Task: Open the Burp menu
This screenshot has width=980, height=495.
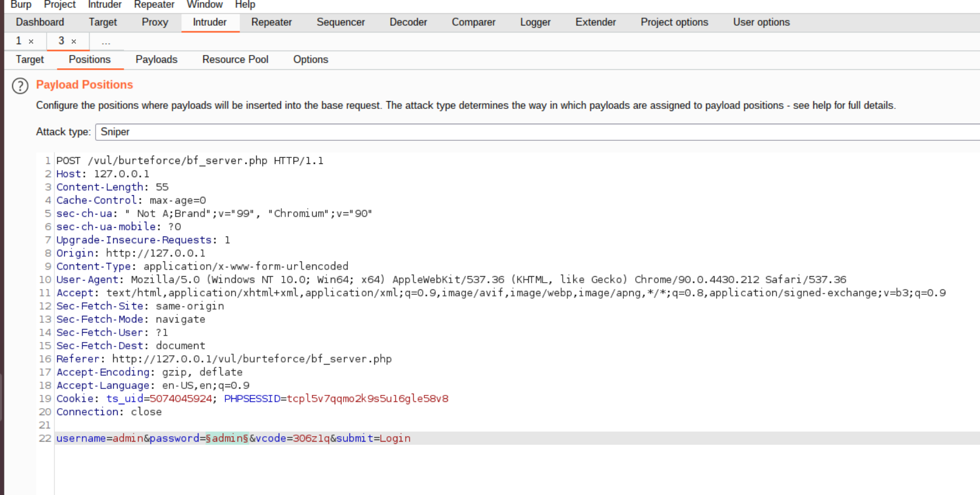Action: tap(21, 4)
